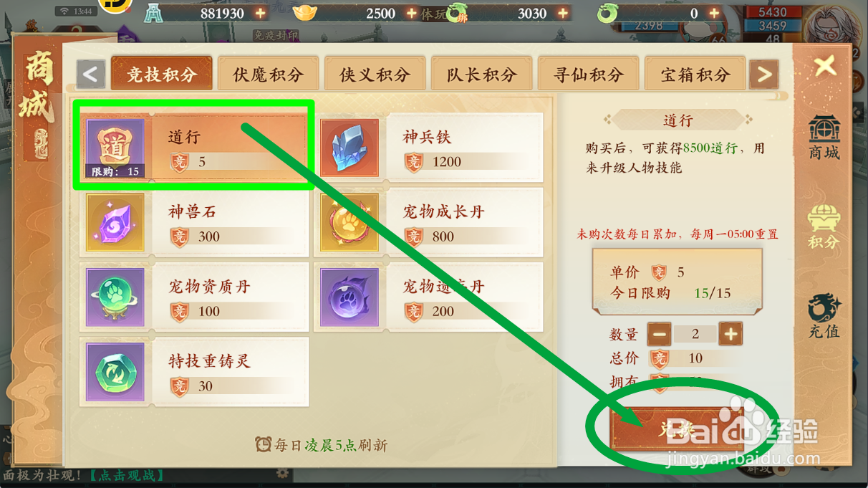Show previous tabs with left arrow
This screenshot has width=868, height=488.
91,74
